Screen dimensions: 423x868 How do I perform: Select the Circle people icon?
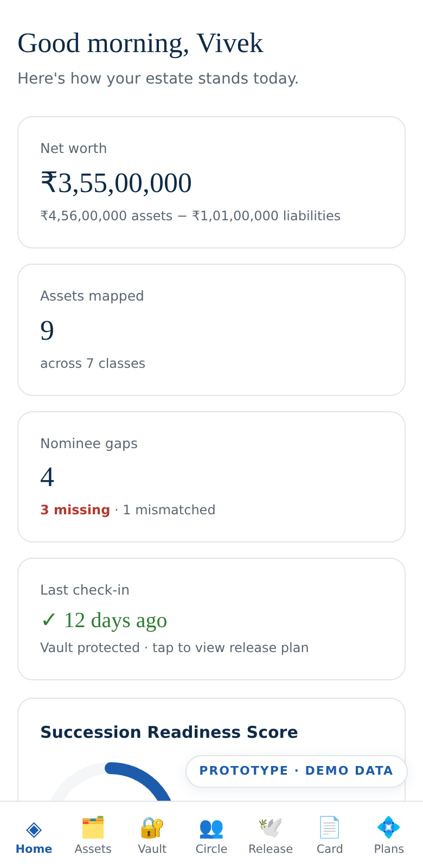click(211, 827)
